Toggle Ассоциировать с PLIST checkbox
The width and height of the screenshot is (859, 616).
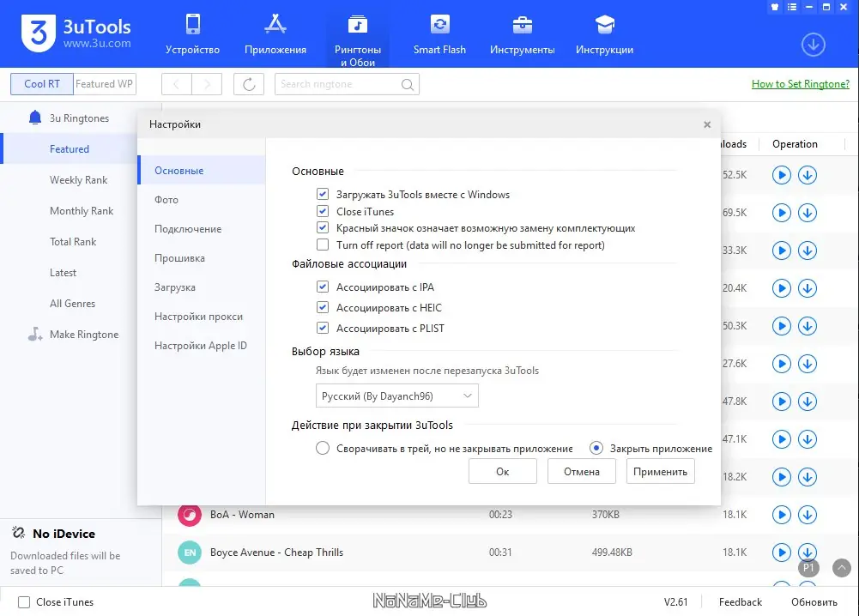pyautogui.click(x=323, y=329)
